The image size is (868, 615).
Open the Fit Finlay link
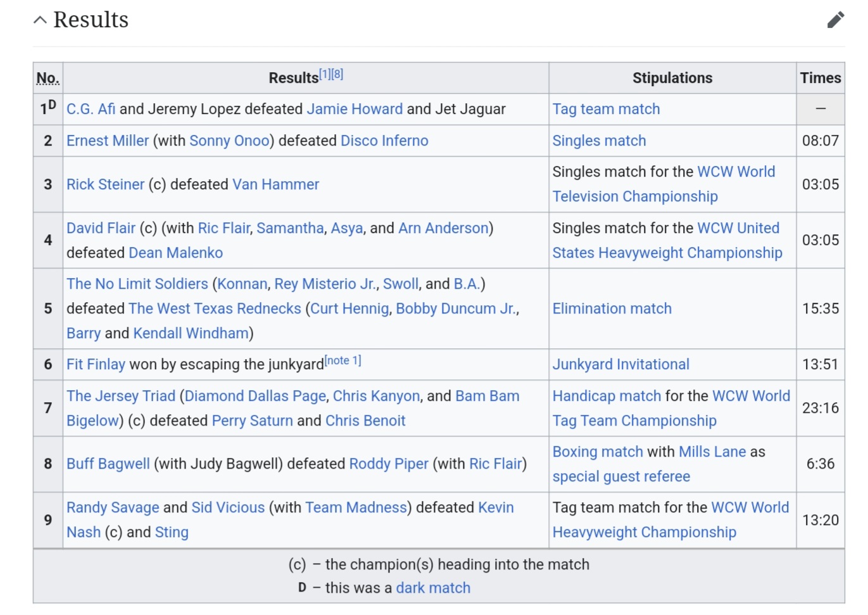pyautogui.click(x=96, y=364)
